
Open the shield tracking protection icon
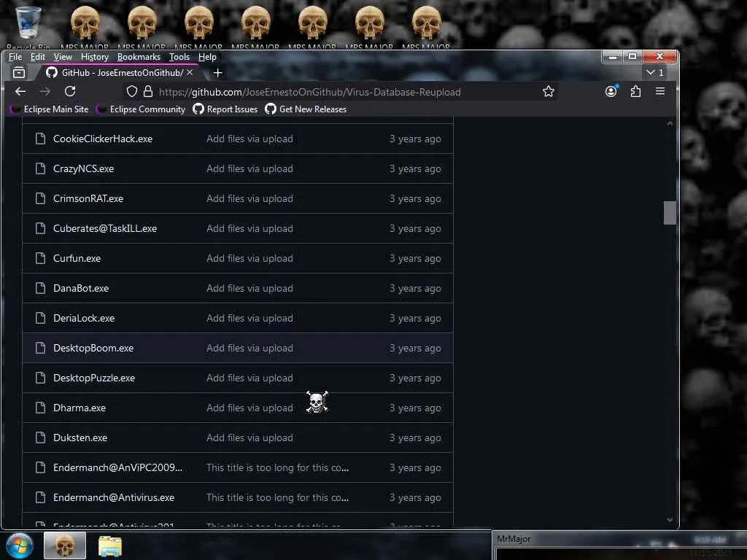[x=132, y=91]
